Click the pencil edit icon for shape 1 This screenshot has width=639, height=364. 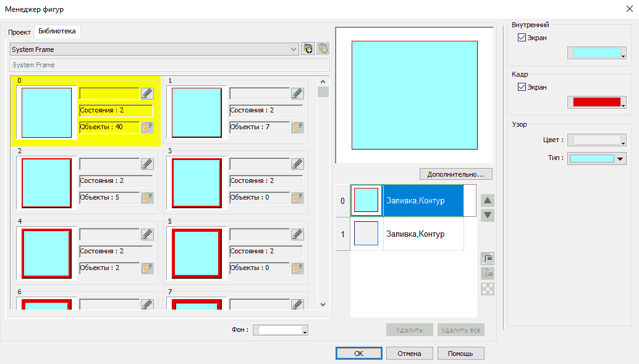pyautogui.click(x=297, y=93)
